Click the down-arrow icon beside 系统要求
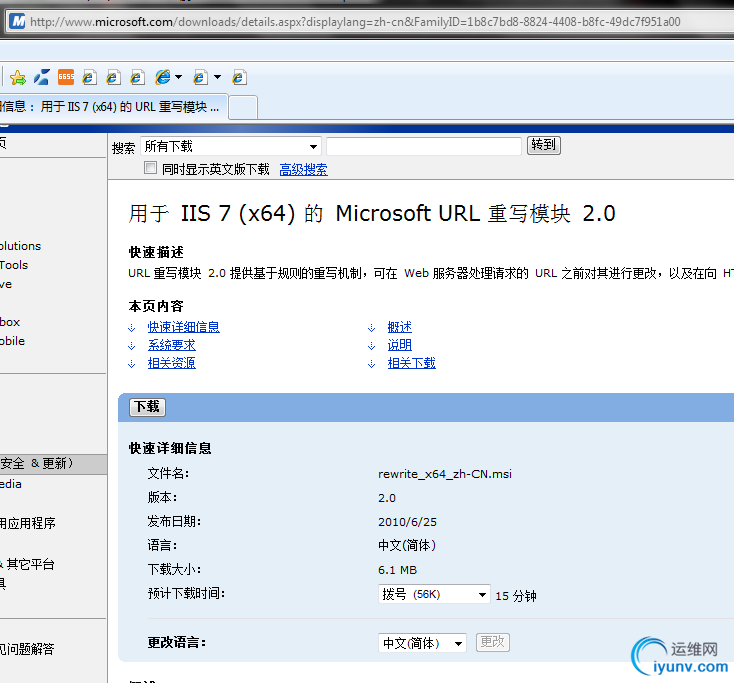 click(132, 346)
